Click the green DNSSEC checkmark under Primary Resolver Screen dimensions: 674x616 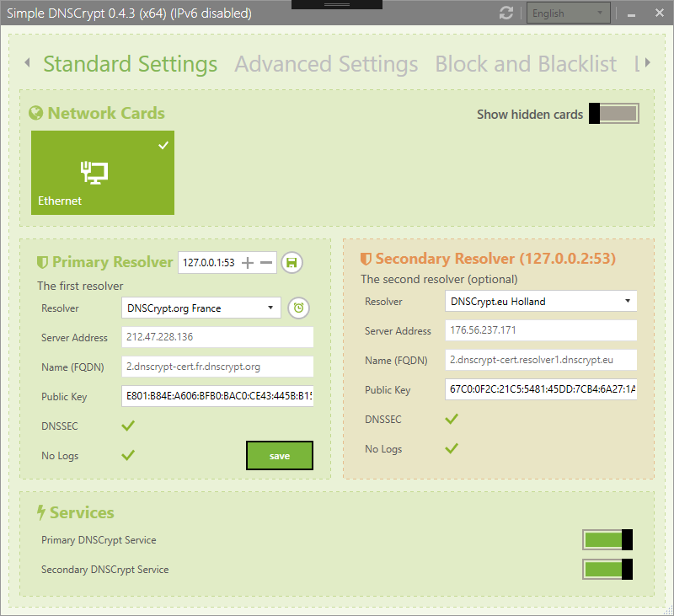click(128, 426)
